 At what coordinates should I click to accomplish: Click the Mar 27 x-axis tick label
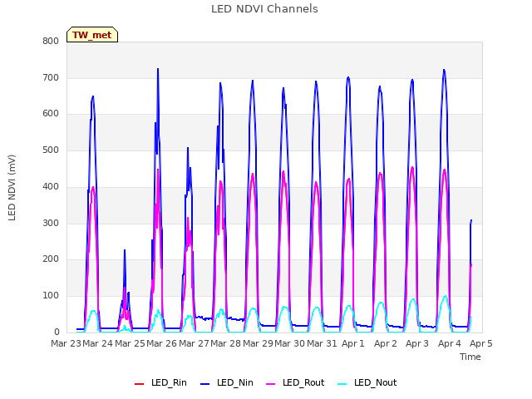[194, 343]
